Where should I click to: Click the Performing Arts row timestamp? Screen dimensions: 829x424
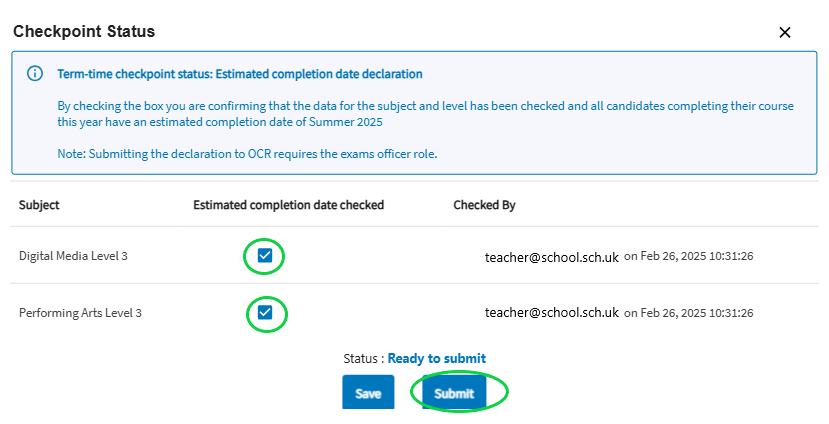(689, 312)
